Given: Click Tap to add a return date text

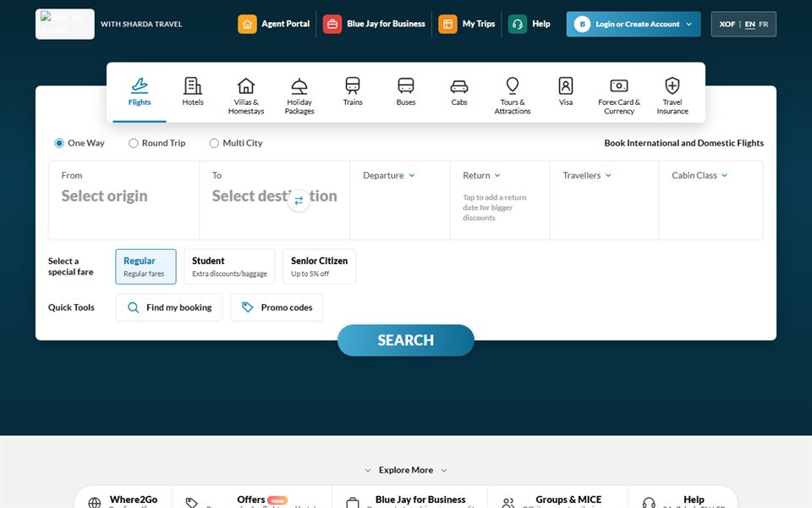Looking at the screenshot, I should (x=495, y=207).
